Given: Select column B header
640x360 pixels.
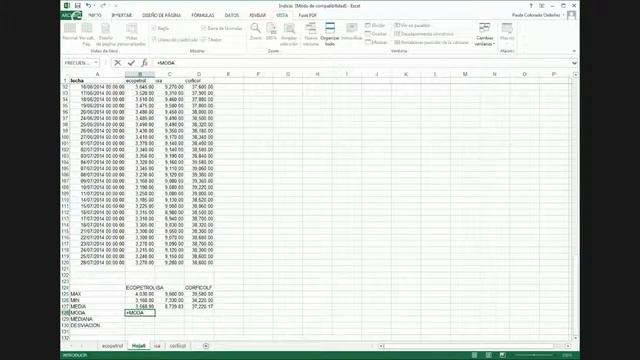Looking at the screenshot, I should tap(140, 74).
